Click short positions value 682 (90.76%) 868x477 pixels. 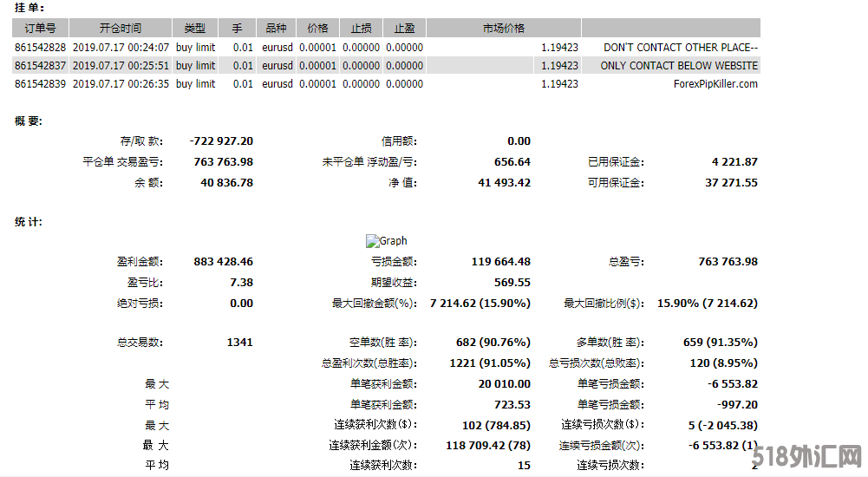493,343
